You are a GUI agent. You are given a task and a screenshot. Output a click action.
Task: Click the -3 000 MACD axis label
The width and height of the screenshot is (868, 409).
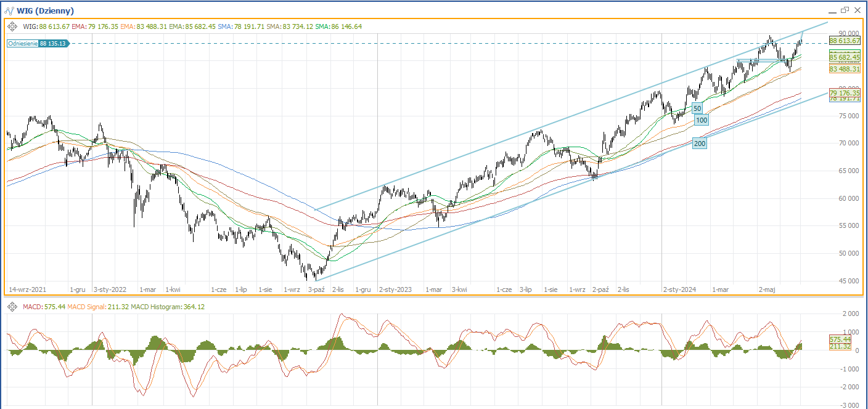coord(849,405)
